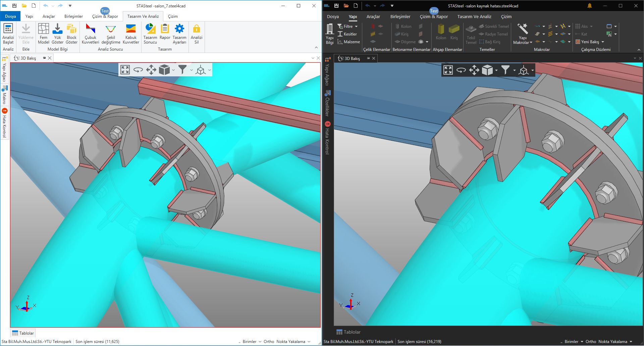The height and width of the screenshot is (346, 644).
Task: Toggle Ortho mode in left status bar
Action: point(269,342)
